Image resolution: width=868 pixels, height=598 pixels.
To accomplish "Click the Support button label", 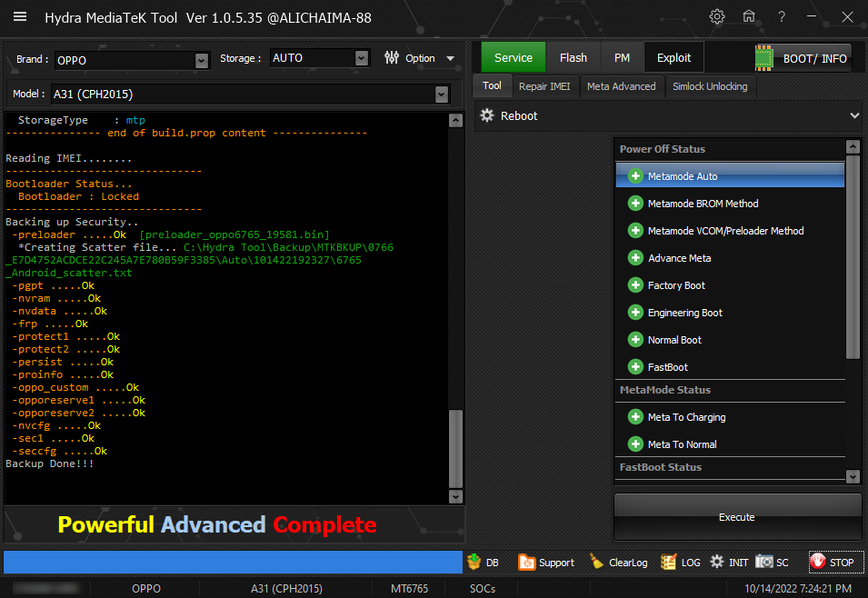I will coord(556,563).
